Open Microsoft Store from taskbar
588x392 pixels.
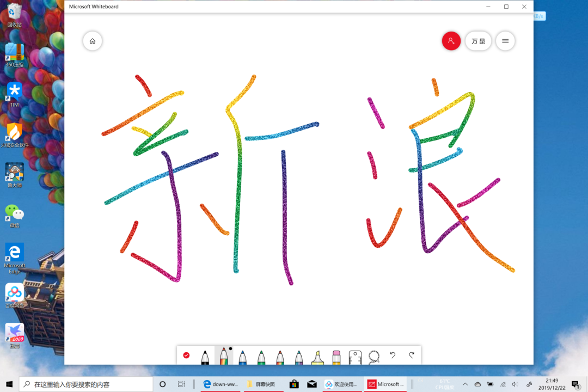[x=294, y=384]
